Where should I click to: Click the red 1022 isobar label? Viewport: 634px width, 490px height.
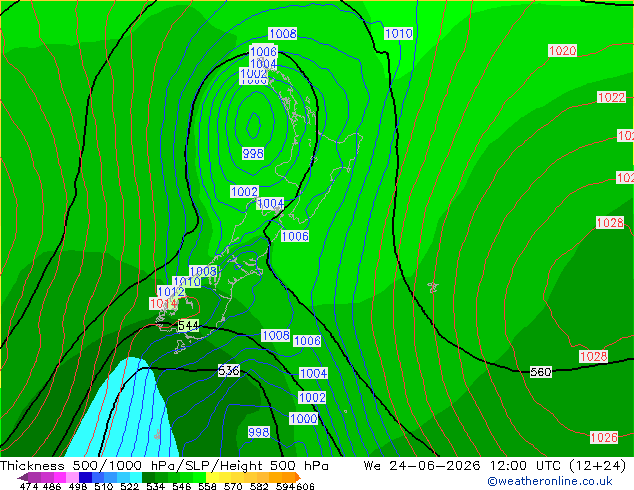click(x=611, y=97)
